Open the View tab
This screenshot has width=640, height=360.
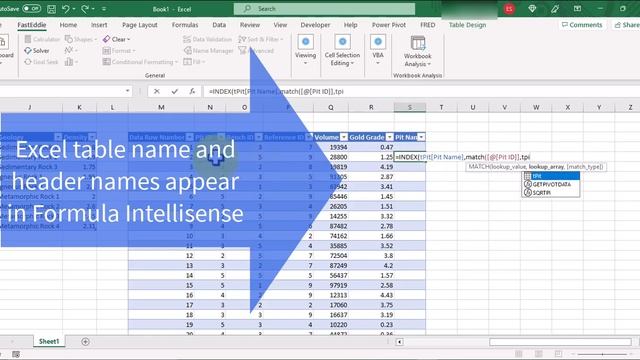280,25
